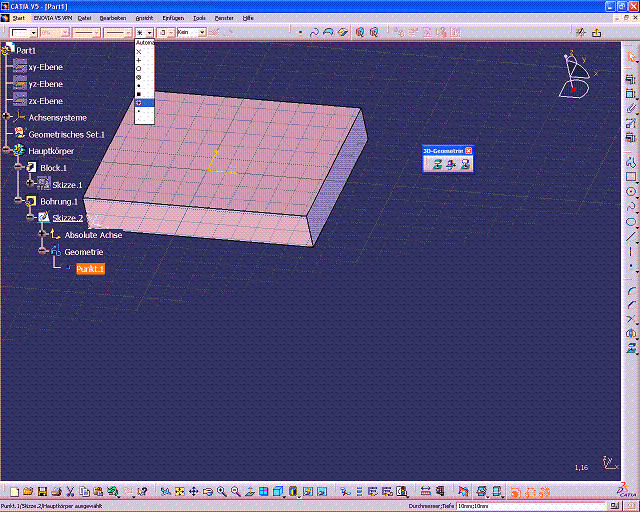
Task: Select Punkt.1 in specification tree
Action: 90,269
